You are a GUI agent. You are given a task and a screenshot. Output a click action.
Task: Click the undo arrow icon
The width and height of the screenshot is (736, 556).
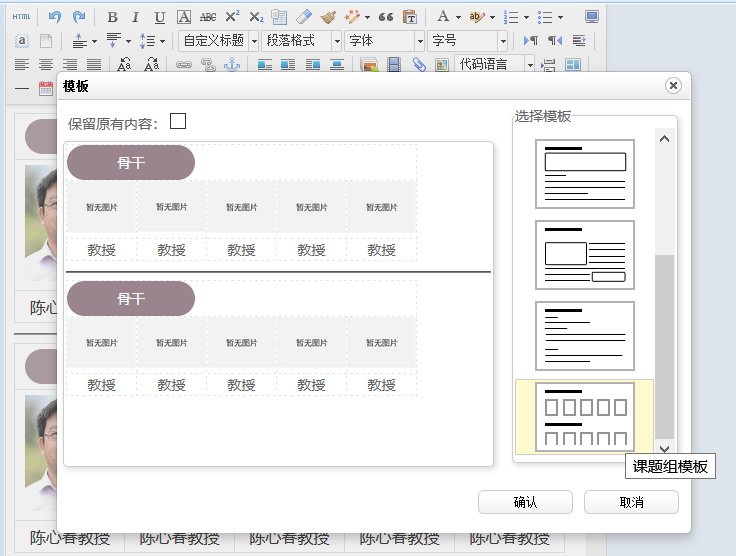pyautogui.click(x=55, y=17)
